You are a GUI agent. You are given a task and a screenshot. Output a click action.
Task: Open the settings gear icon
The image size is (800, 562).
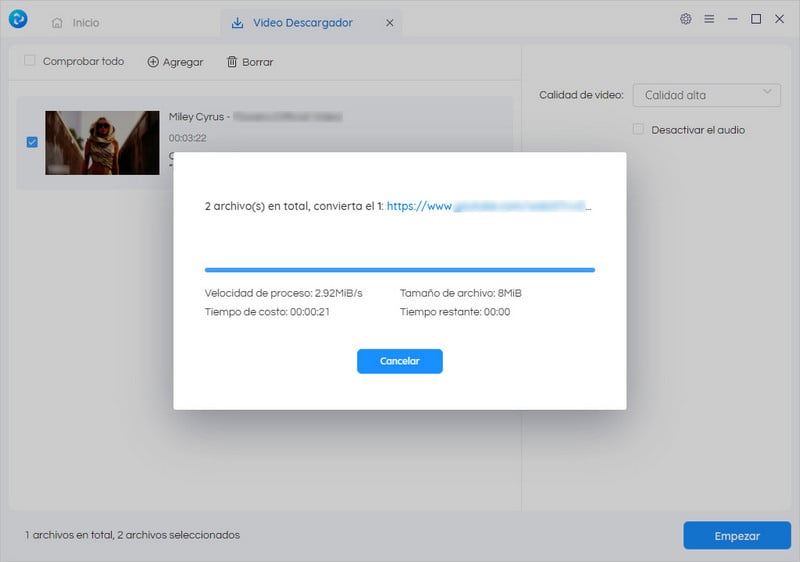(x=686, y=19)
